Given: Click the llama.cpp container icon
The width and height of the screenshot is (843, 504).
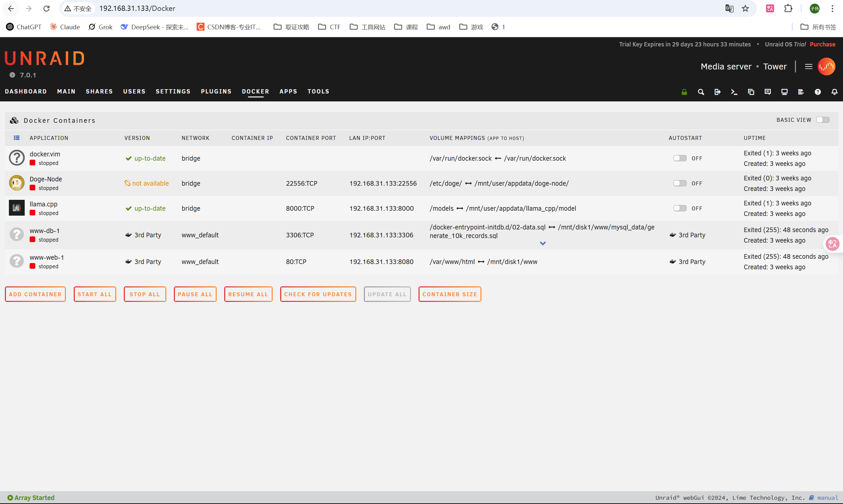Looking at the screenshot, I should click(x=17, y=207).
